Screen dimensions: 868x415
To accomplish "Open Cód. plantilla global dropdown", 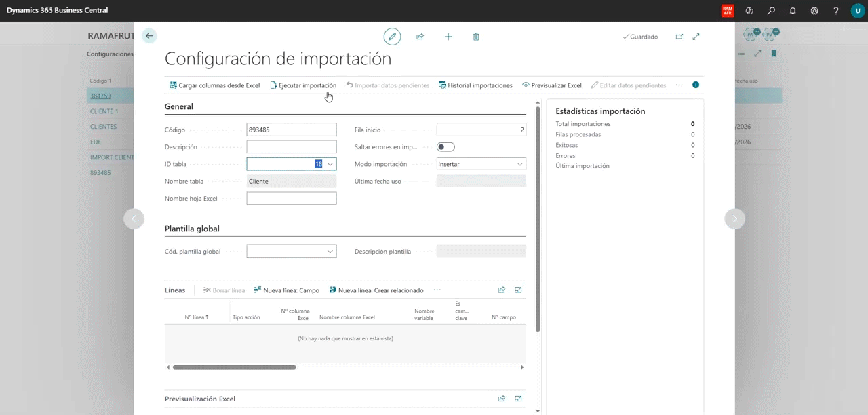I will pyautogui.click(x=330, y=252).
